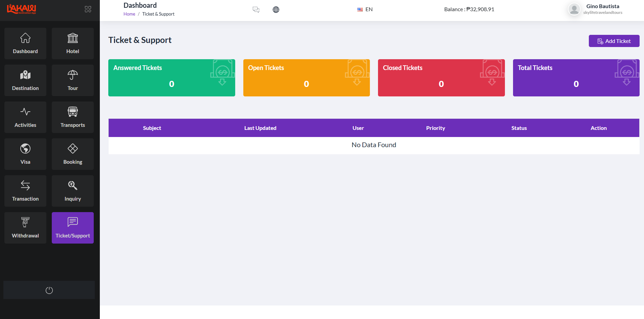Open the Gino Bautista profile menu
The image size is (644, 319).
[x=595, y=9]
